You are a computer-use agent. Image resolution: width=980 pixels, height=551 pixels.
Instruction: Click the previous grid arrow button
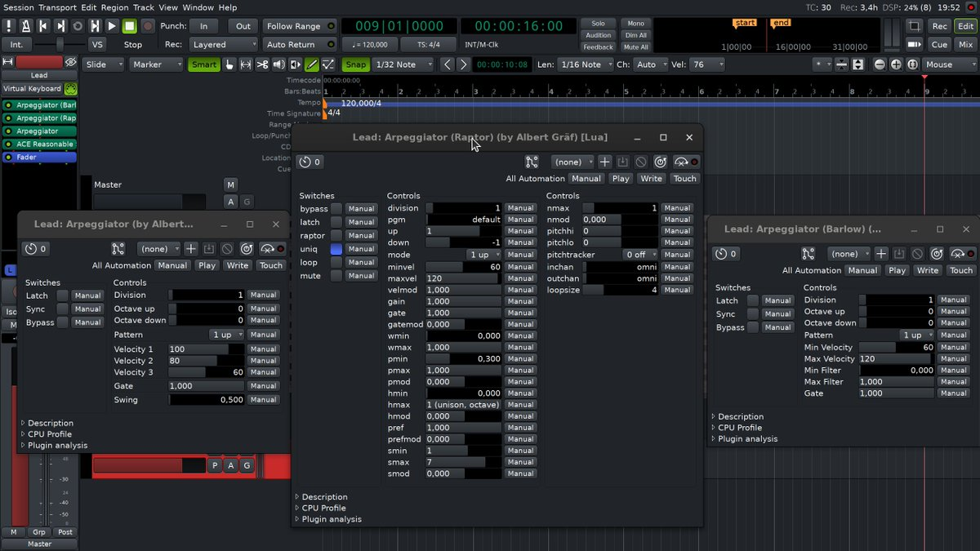tap(447, 64)
